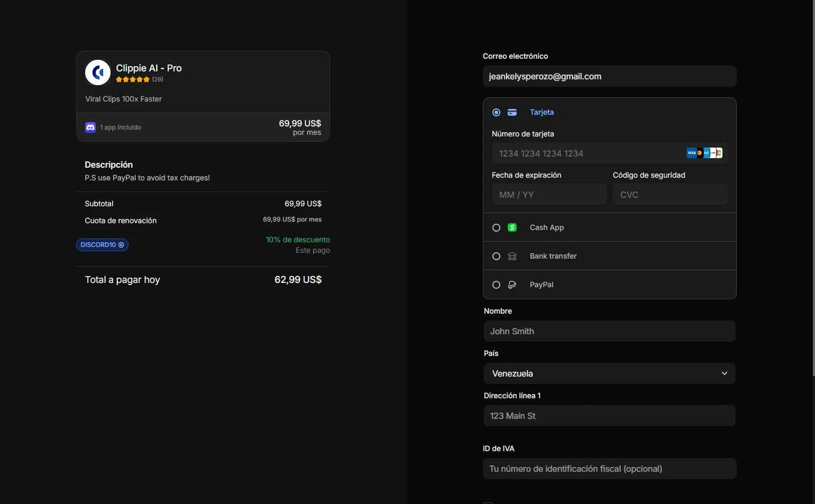Click the Bank transfer building icon

(512, 256)
